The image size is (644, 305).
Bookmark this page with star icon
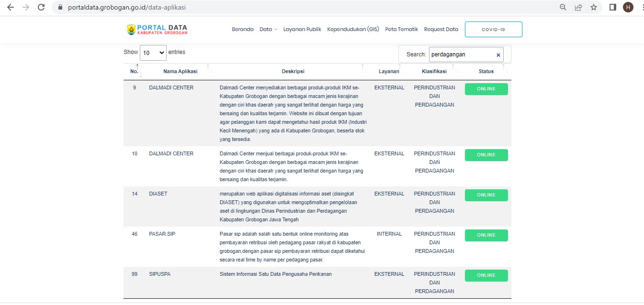[594, 7]
